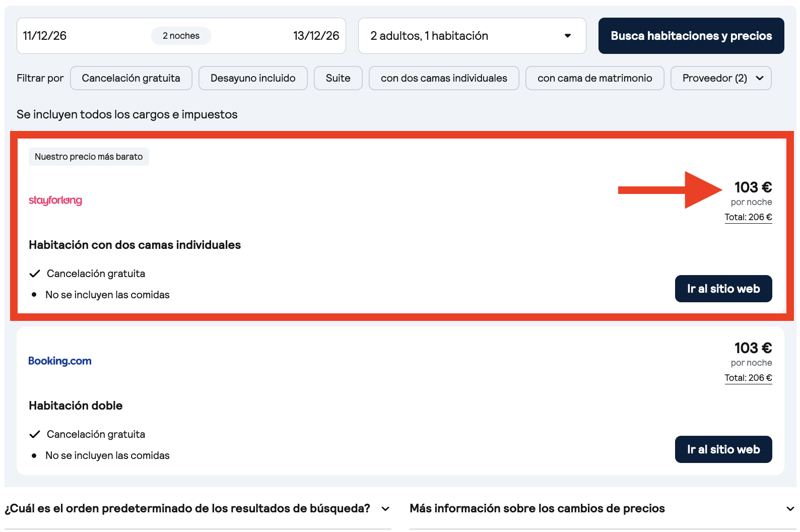
Task: Click the 103 € price in the Booking.com offer
Action: [x=753, y=348]
